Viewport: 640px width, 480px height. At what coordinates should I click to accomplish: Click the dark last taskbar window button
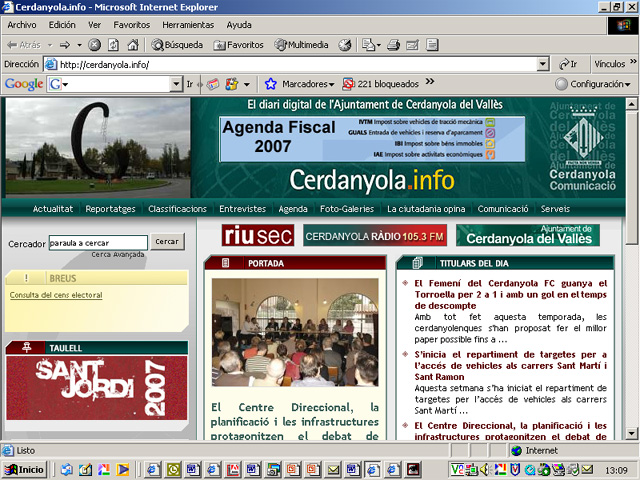[413, 470]
